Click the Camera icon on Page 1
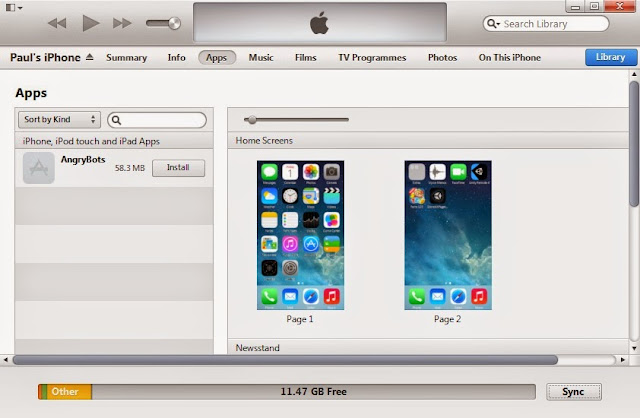 pos(331,172)
